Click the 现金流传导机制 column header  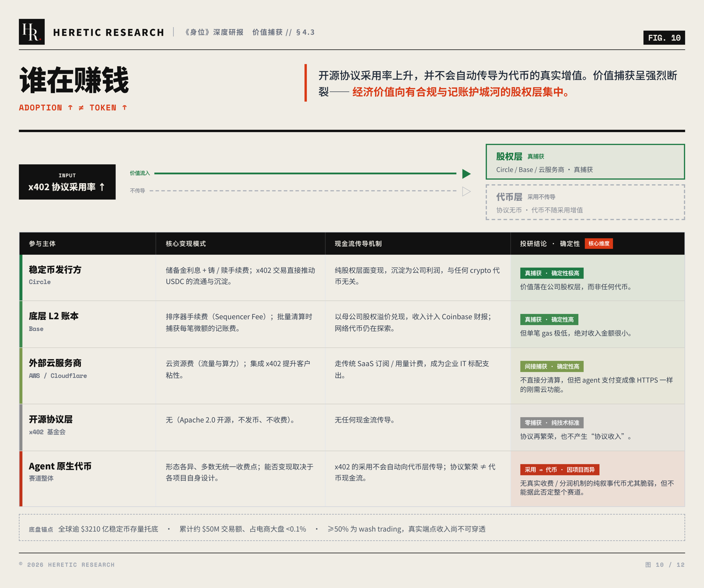point(358,244)
